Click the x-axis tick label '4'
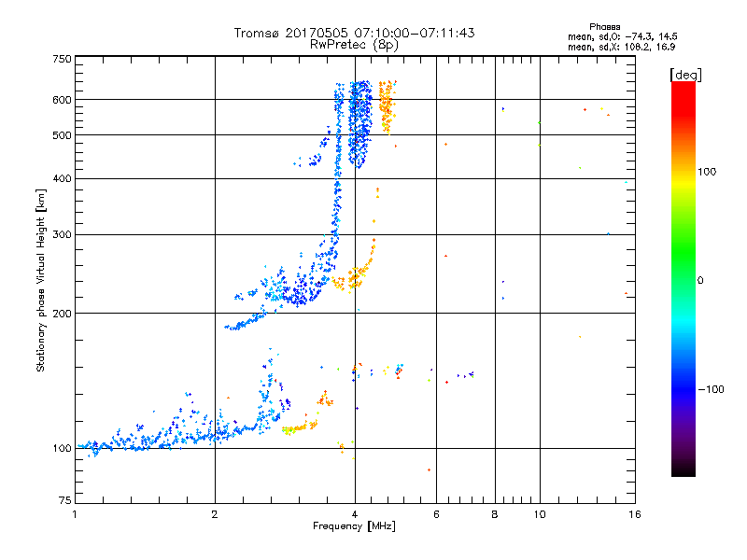 tap(355, 514)
